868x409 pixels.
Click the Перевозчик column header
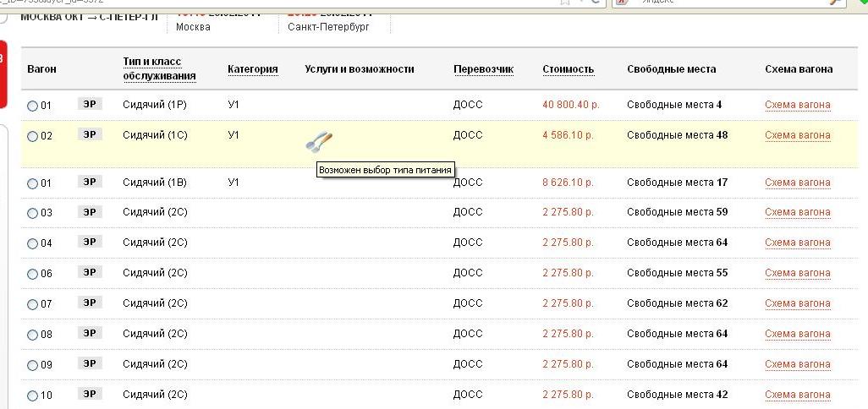[x=483, y=69]
